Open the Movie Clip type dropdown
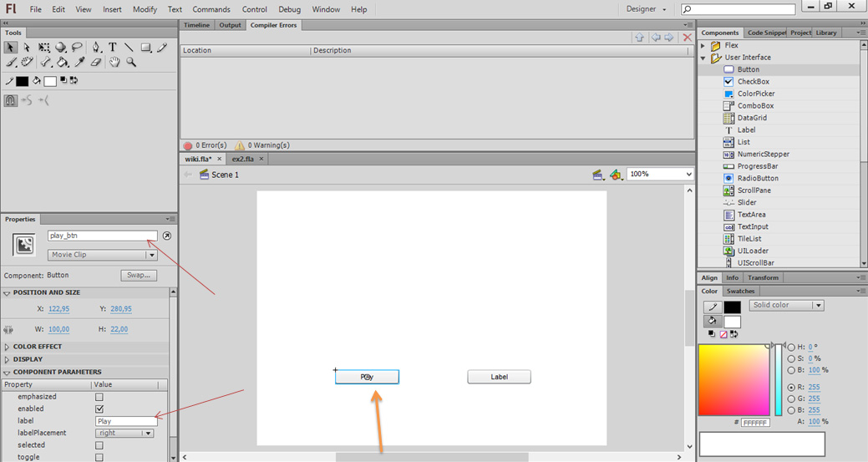868x462 pixels. pos(103,255)
